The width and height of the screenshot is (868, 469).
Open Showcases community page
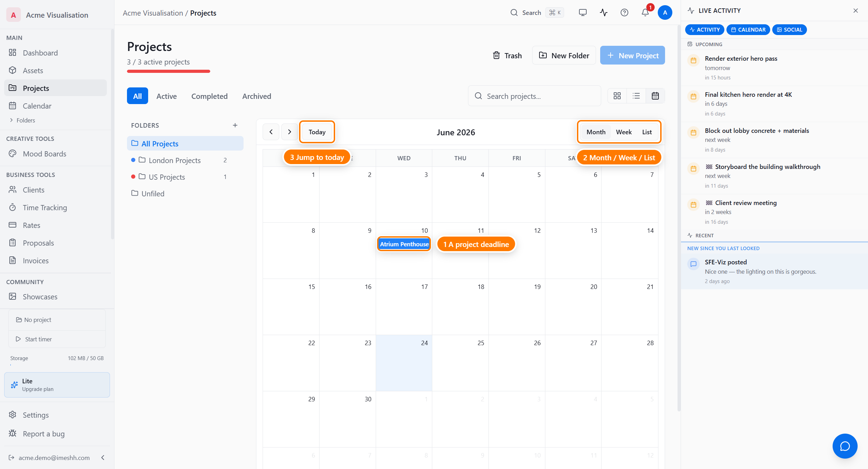56,297
